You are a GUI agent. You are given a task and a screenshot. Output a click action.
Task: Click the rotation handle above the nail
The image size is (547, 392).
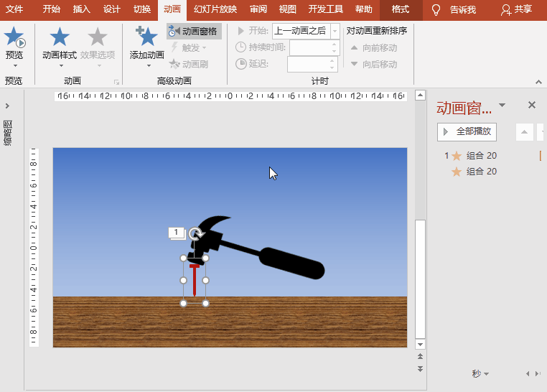[x=195, y=233]
